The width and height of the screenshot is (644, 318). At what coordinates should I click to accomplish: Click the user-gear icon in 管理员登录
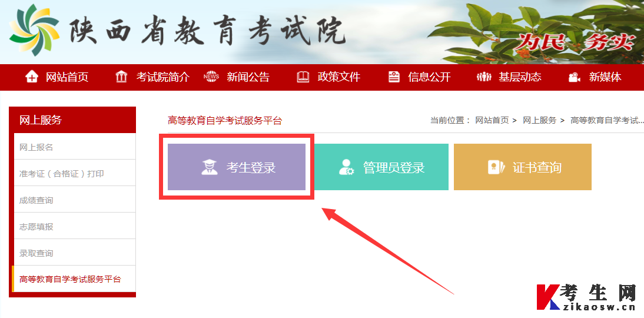click(346, 167)
